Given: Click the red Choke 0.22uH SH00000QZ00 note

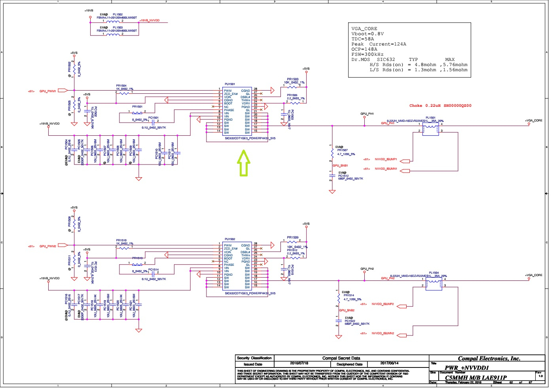Looking at the screenshot, I should click(x=440, y=106).
